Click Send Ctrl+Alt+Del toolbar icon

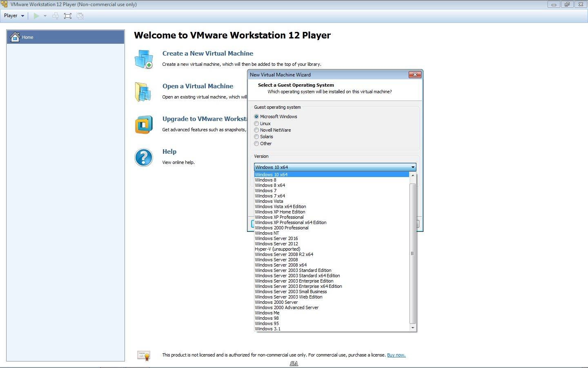56,16
